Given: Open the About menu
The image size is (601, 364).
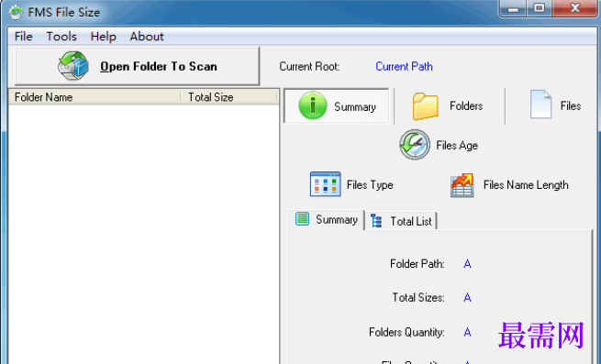Looking at the screenshot, I should pos(147,37).
